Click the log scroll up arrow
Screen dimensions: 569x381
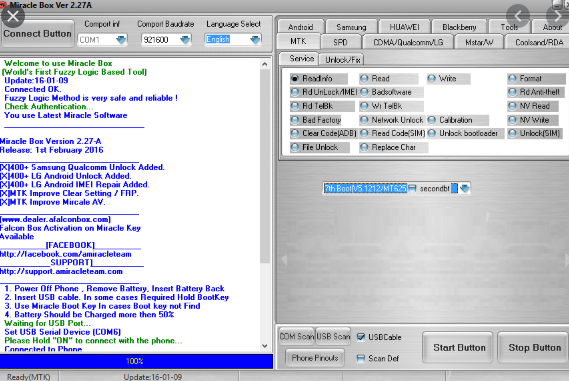tap(265, 64)
